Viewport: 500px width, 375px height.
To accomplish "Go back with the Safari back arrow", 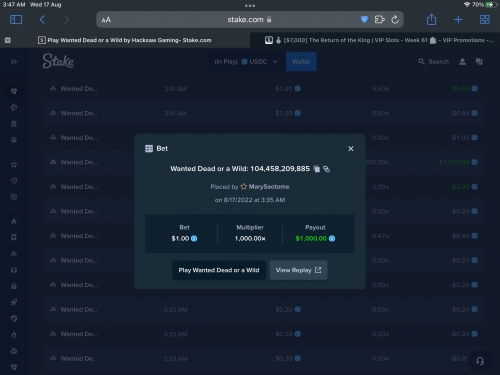I will [42, 20].
